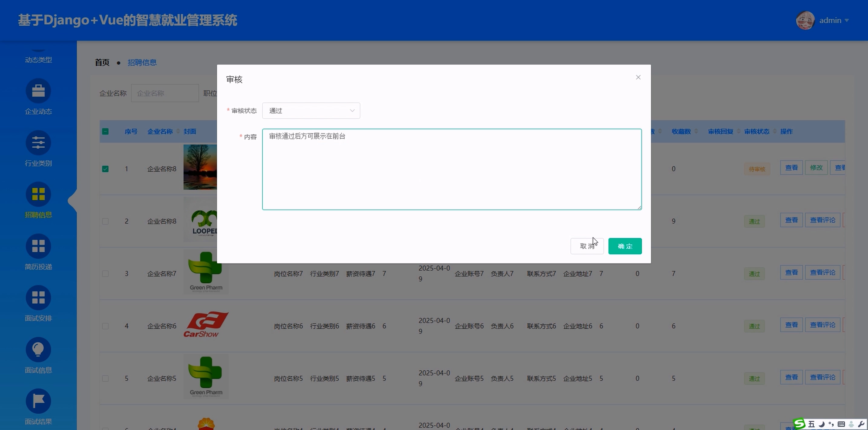Go to 首页 breadcrumb
This screenshot has height=430, width=868.
102,62
